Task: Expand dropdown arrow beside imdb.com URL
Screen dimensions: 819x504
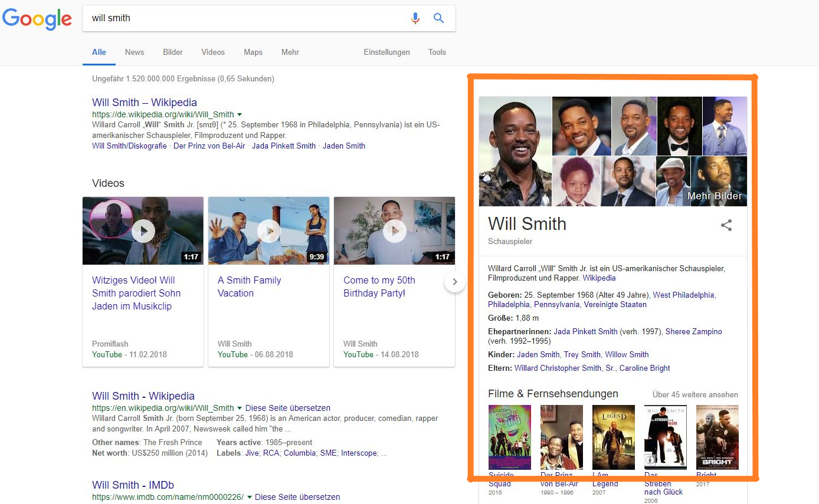Action: pos(249,497)
